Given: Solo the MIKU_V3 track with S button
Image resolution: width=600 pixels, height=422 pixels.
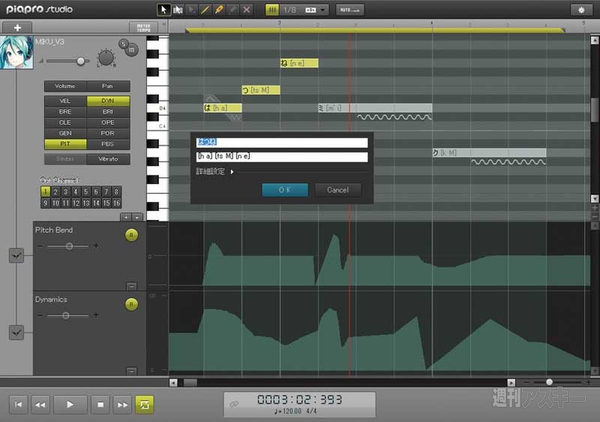Looking at the screenshot, I should (x=123, y=44).
